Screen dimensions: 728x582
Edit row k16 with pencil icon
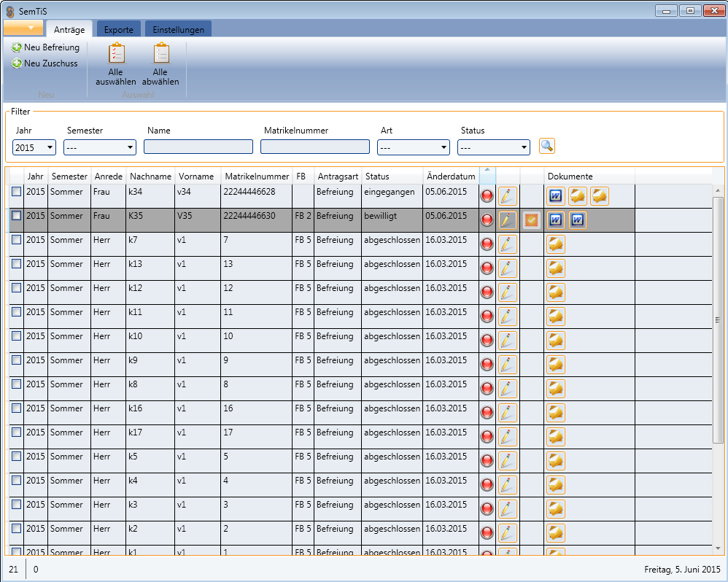(x=508, y=413)
